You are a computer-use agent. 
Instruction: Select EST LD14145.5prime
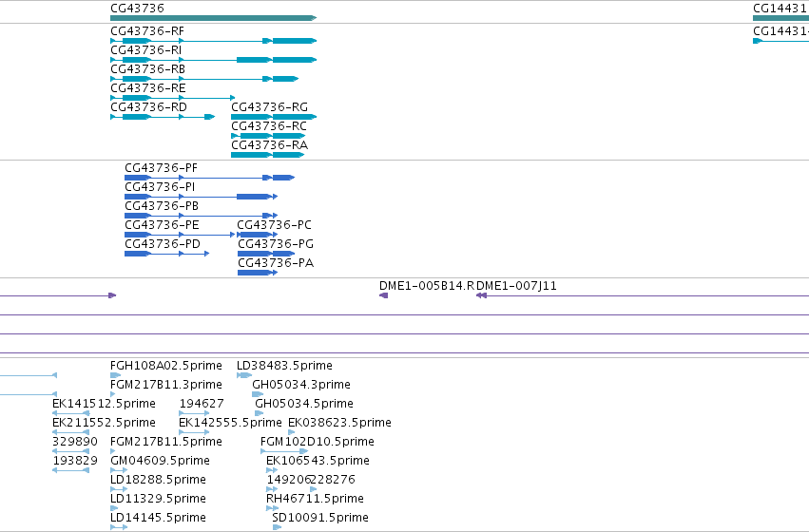click(159, 519)
